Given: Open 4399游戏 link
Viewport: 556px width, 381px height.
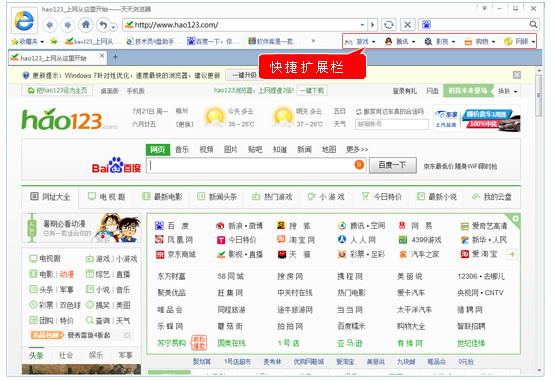Looking at the screenshot, I should [x=420, y=240].
